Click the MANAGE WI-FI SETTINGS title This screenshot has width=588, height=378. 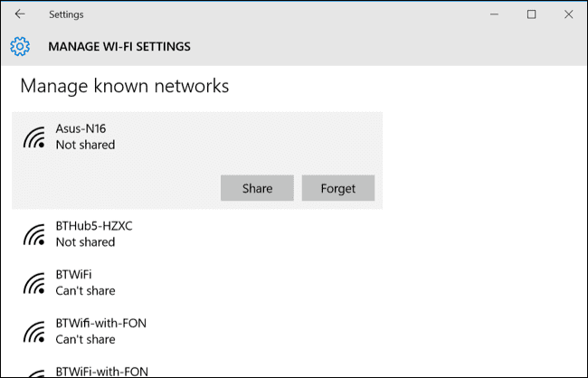click(119, 46)
